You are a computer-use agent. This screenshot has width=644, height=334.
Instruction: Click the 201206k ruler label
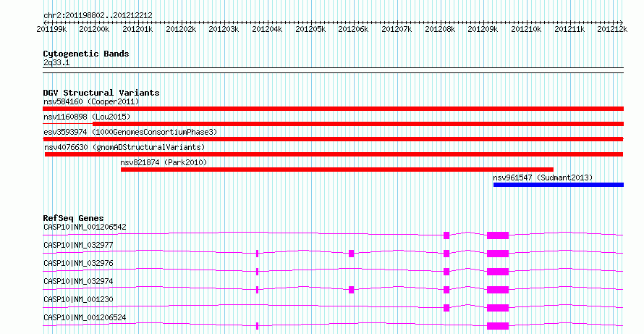353,29
